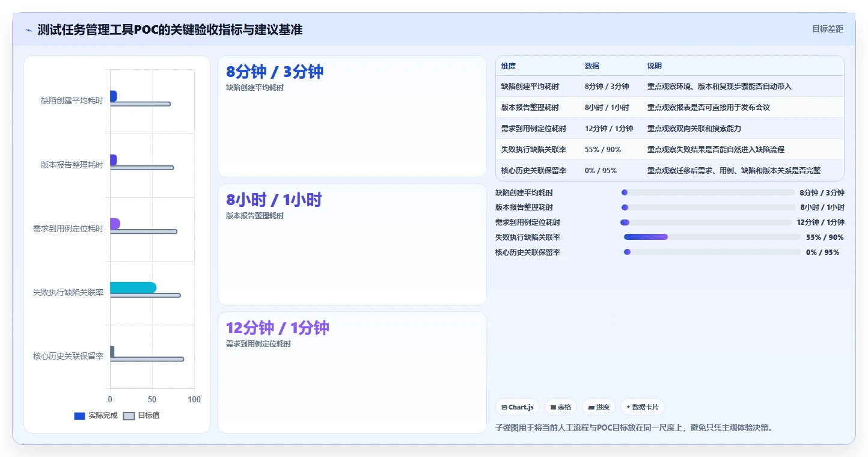This screenshot has height=457, width=868.
Task: Click the 核心历史关联保留率 progress bar
Action: [712, 252]
